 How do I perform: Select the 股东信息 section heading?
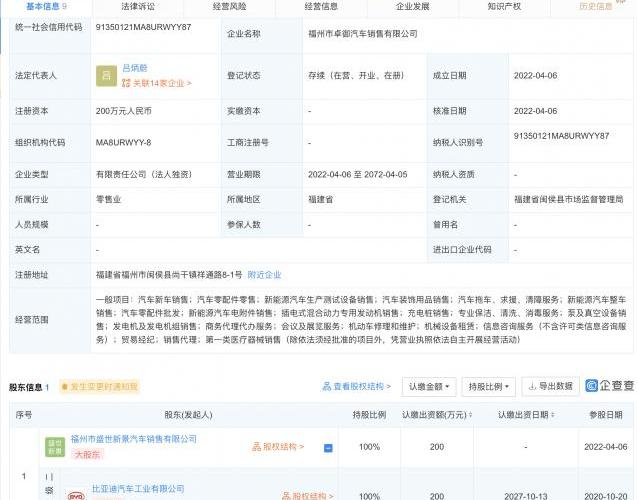[x=26, y=387]
